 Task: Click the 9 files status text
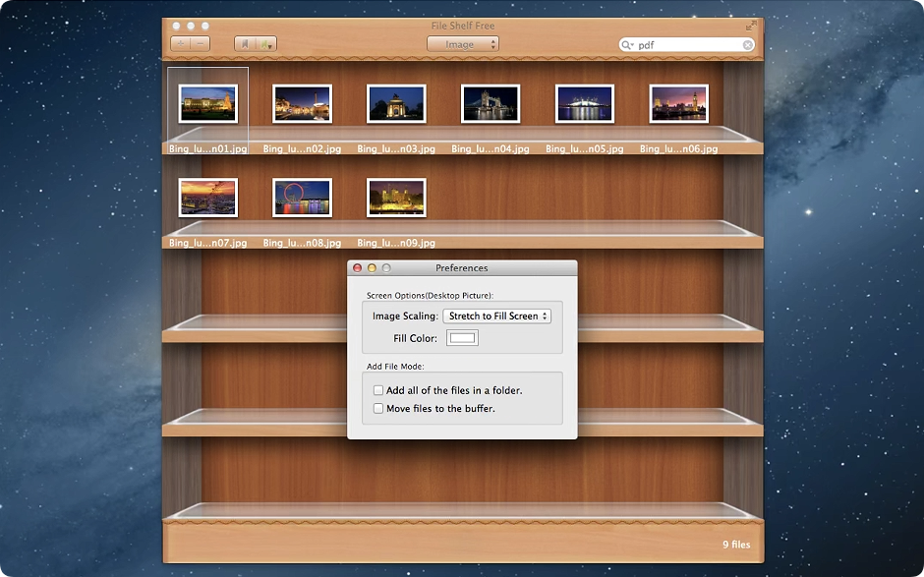click(736, 545)
